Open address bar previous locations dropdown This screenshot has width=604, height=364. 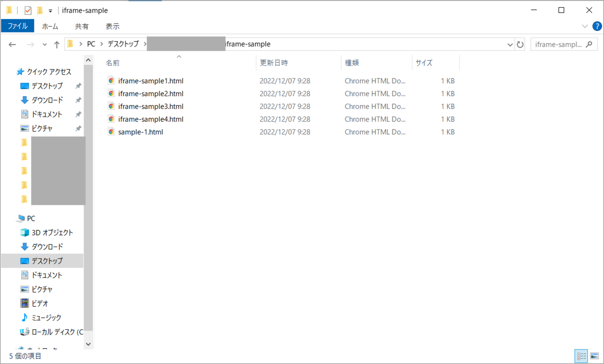[x=510, y=44]
